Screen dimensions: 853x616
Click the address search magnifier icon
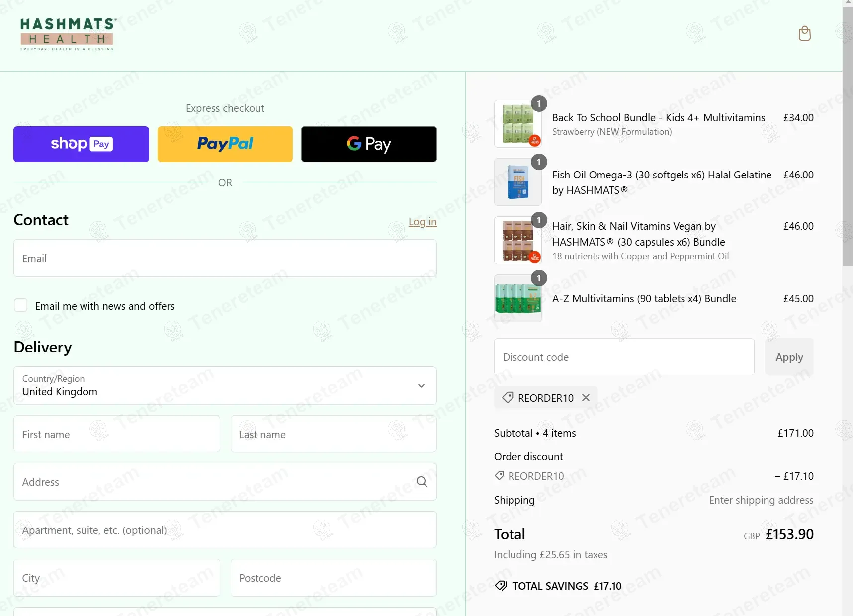[422, 482]
